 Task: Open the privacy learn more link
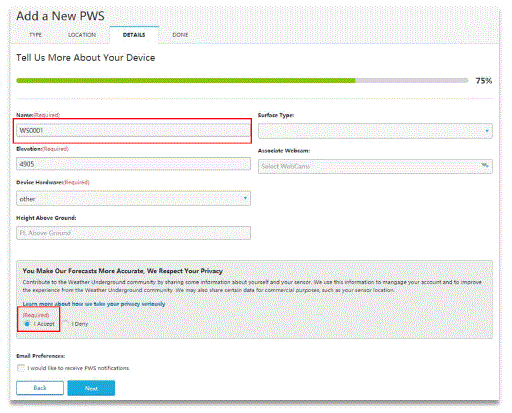tap(94, 304)
